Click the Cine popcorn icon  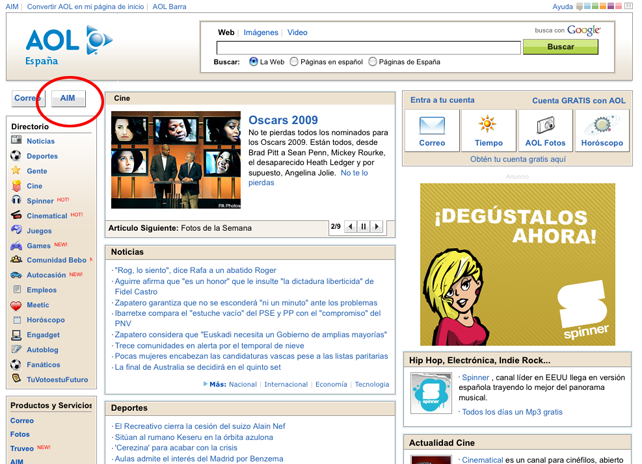pos(16,186)
